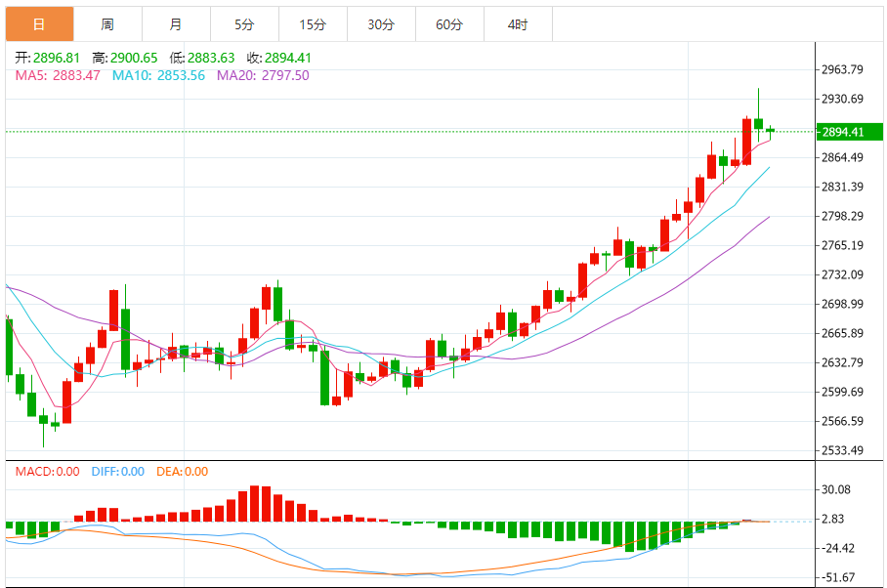Select the 日 daily chart tab
Screen dimensions: 887x588
[x=40, y=24]
